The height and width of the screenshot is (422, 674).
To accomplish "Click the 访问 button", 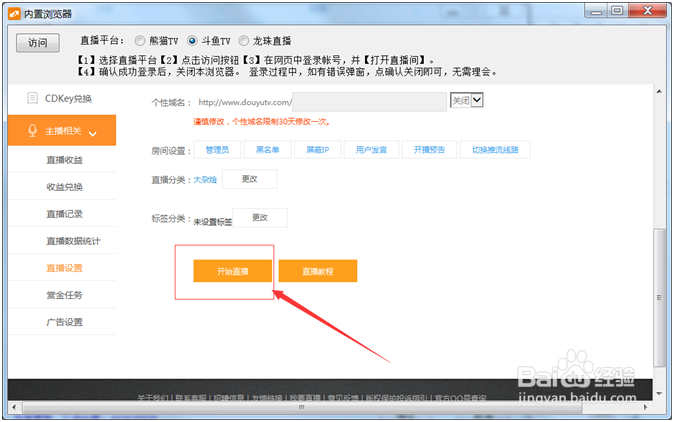I will coord(38,43).
